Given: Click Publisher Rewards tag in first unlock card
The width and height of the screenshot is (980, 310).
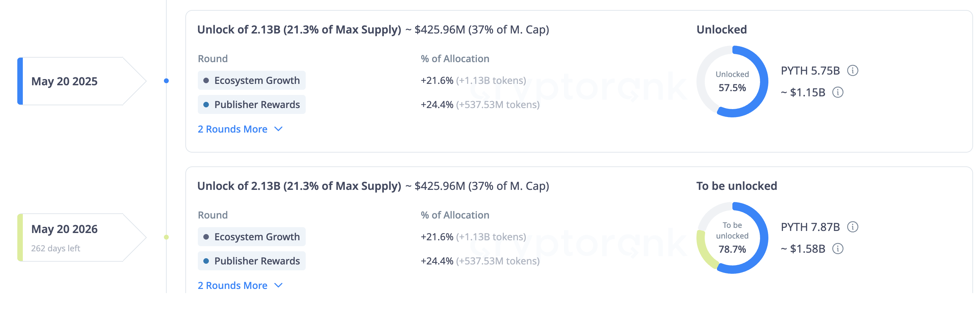Looking at the screenshot, I should [251, 105].
